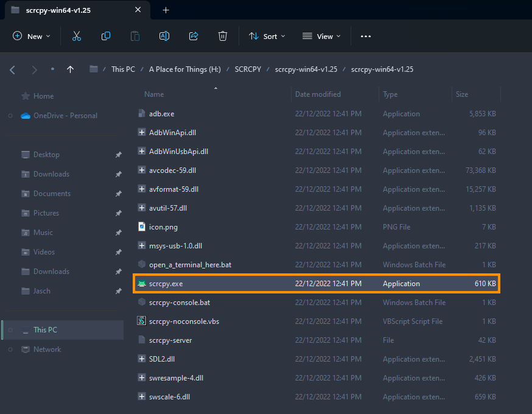
Task: Click the Copy icon in toolbar
Action: (x=106, y=36)
